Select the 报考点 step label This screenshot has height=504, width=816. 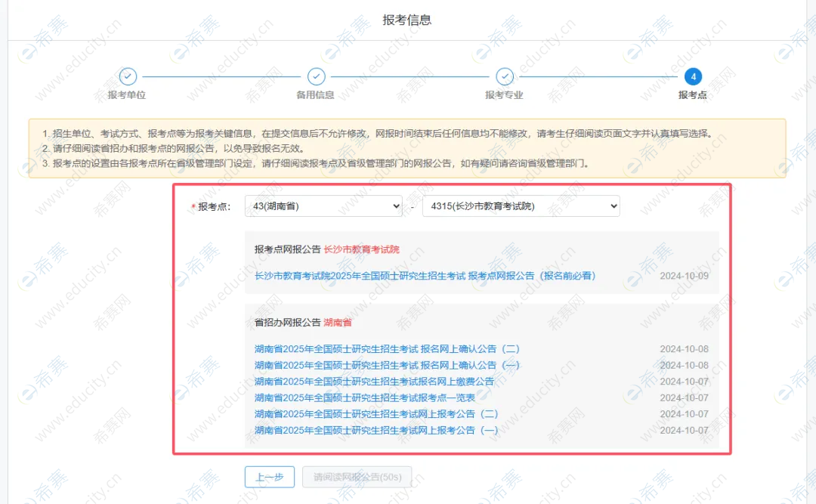point(692,95)
